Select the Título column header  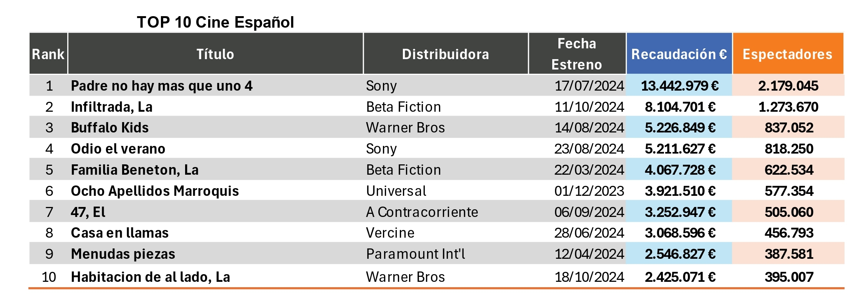[x=215, y=54]
